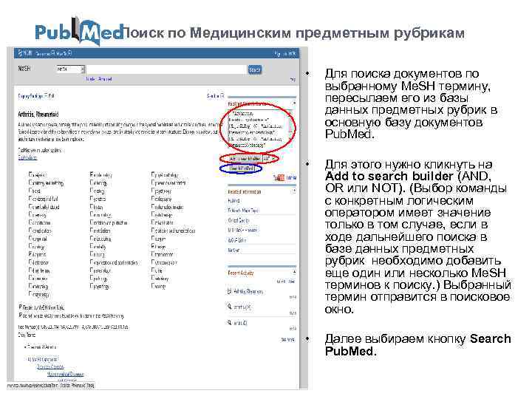The image size is (532, 399).
Task: Toggle radionuclide imaging subheading checkbox
Action: point(154,207)
